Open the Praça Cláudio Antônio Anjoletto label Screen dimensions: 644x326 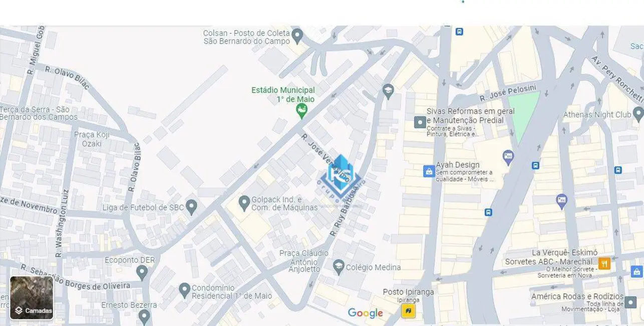(304, 261)
